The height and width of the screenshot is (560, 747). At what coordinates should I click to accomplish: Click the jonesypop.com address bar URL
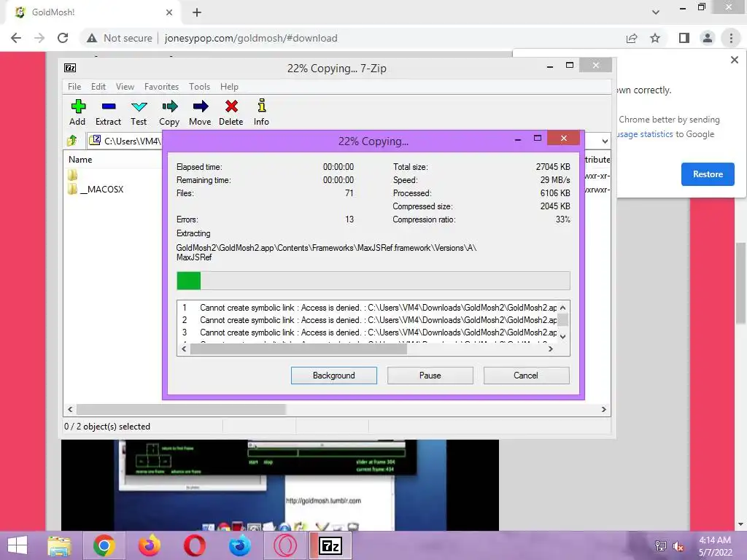click(x=251, y=38)
